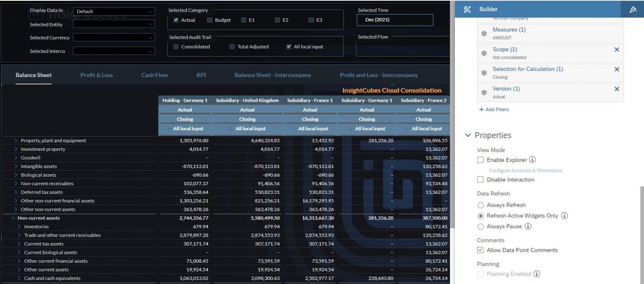Check the Consolidated audit trail option
The image size is (644, 284).
tap(176, 46)
